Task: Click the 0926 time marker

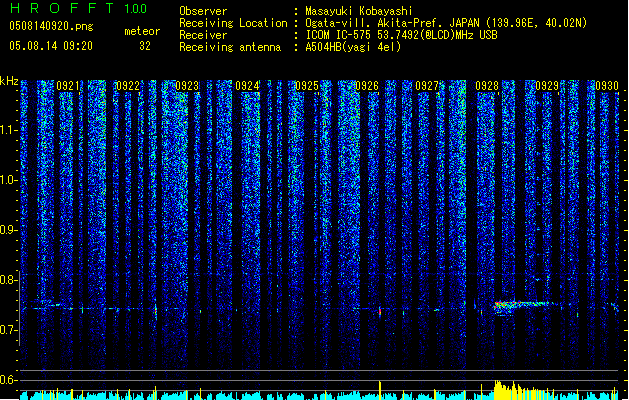Action: 367,86
